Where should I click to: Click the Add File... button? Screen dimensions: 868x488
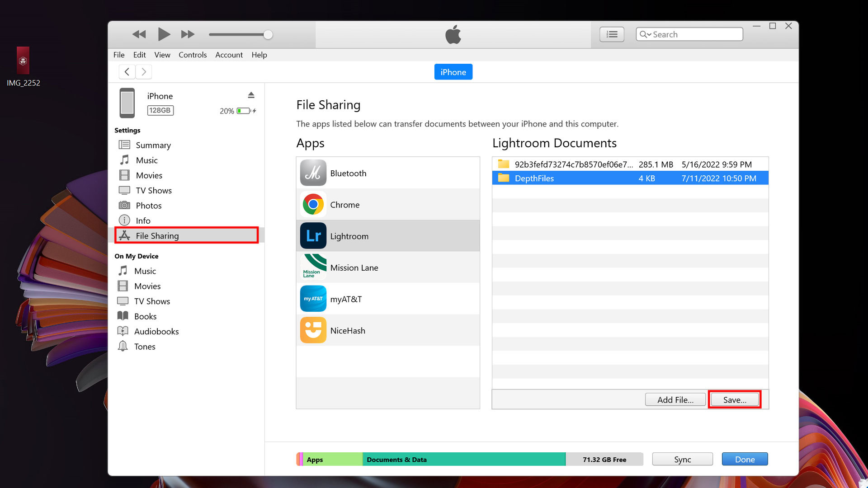click(675, 400)
